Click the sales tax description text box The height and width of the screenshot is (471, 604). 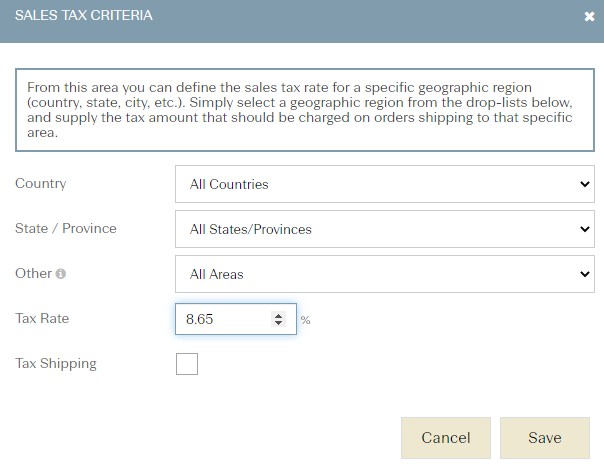305,110
